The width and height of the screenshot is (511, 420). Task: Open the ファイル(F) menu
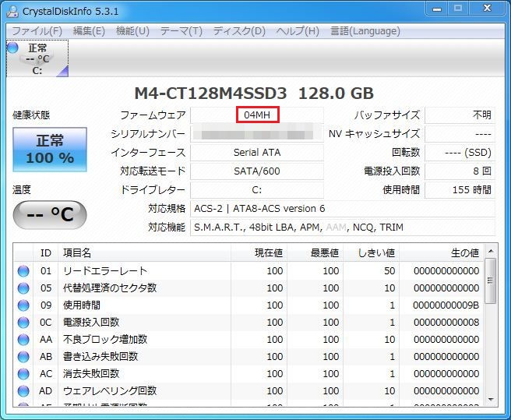click(x=37, y=31)
